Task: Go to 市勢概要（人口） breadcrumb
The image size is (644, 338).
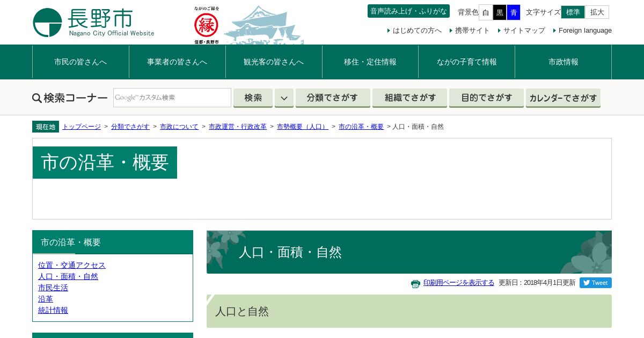Action: pyautogui.click(x=303, y=127)
